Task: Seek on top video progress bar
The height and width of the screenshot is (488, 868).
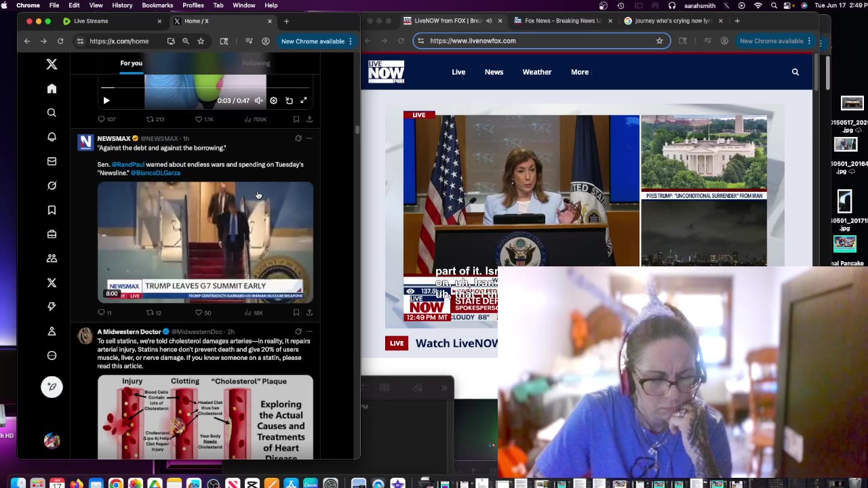Action: 205,88
